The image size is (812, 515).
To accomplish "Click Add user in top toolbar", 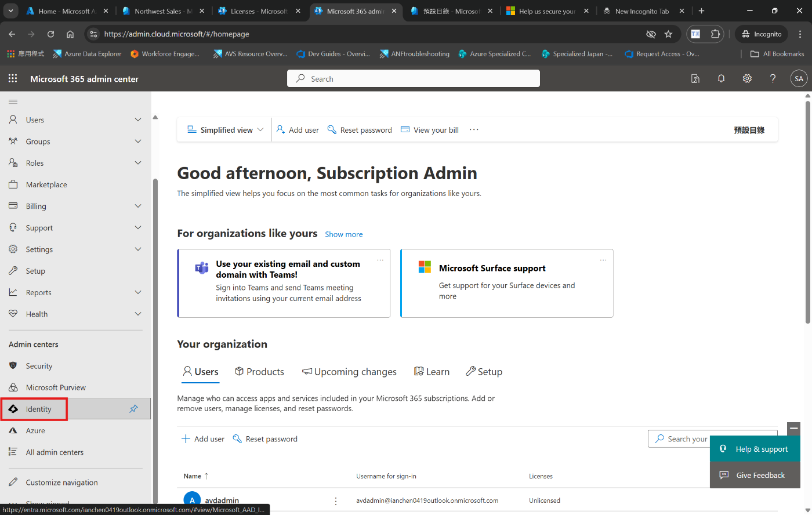I will tap(298, 130).
